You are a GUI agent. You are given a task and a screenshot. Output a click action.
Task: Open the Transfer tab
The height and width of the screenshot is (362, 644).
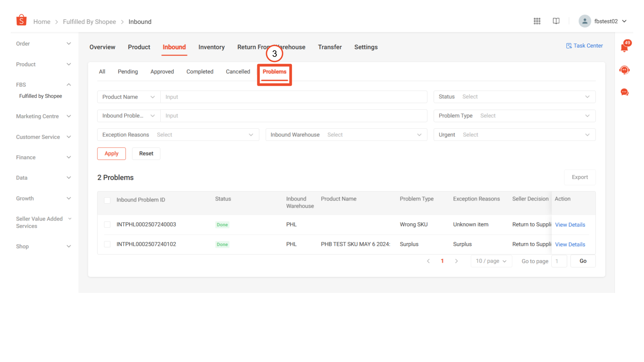(330, 47)
